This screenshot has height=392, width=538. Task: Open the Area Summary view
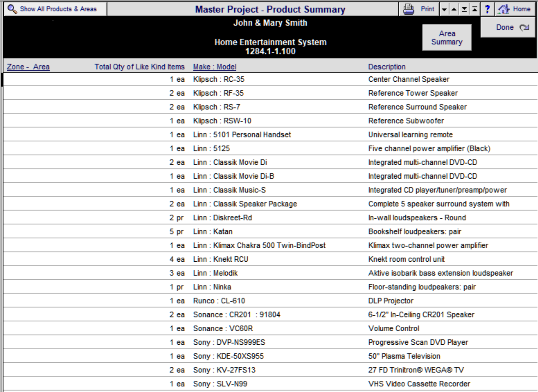pos(447,38)
